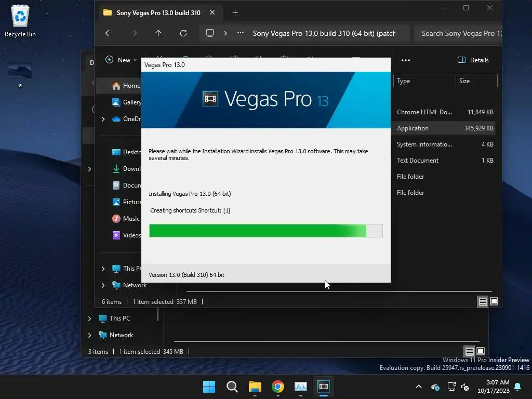Image resolution: width=532 pixels, height=399 pixels.
Task: Select Network in back window's navigation pane
Action: [116, 335]
